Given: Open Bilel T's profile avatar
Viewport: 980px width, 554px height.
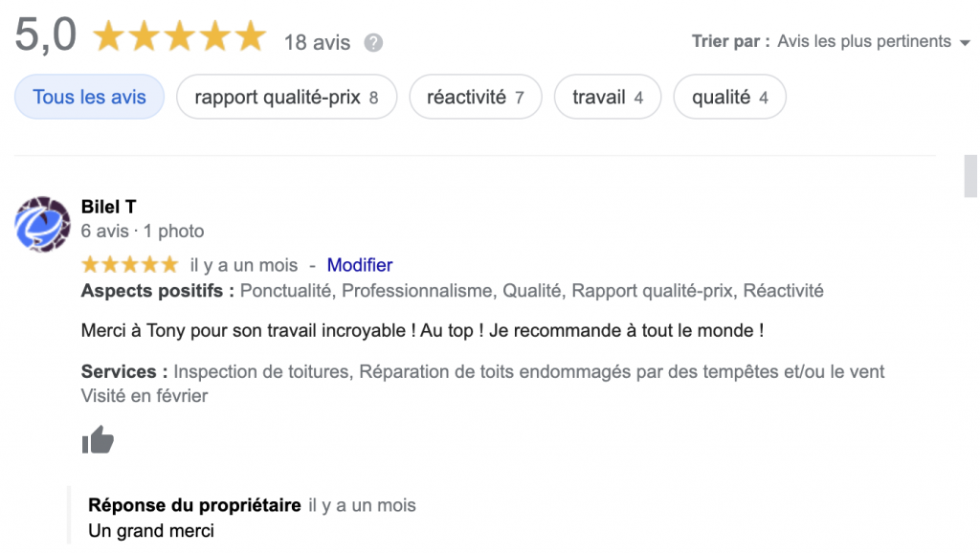Looking at the screenshot, I should 43,224.
